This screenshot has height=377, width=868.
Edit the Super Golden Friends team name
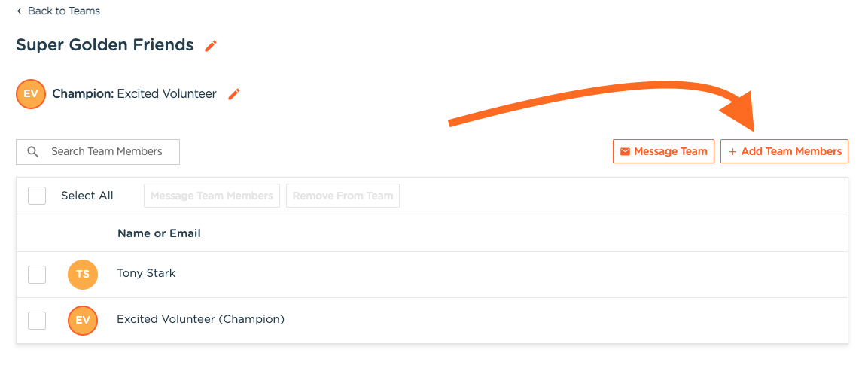211,46
